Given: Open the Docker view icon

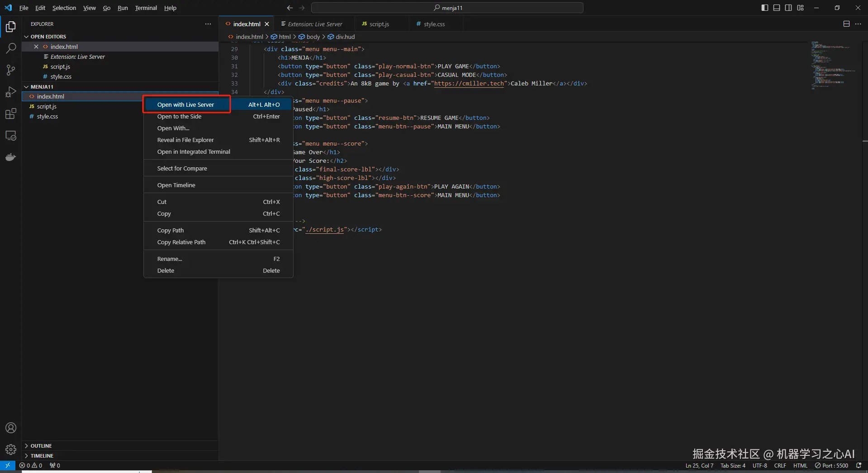Looking at the screenshot, I should (x=11, y=157).
